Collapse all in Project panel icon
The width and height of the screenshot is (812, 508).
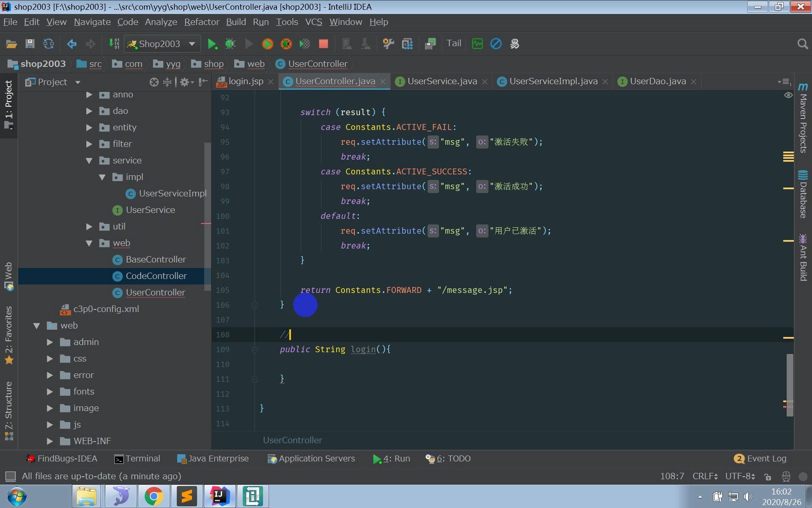pyautogui.click(x=167, y=82)
